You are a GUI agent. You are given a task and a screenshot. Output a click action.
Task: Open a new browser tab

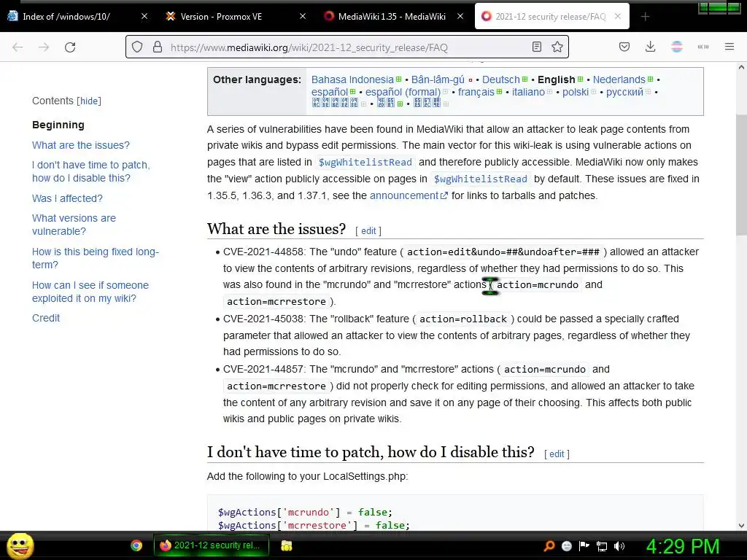coord(645,17)
